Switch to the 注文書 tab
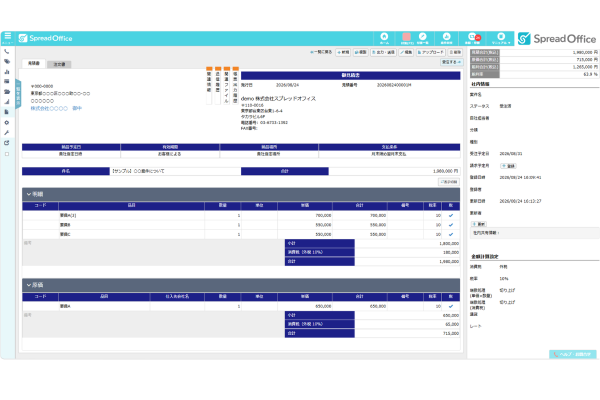The image size is (600, 400). 59,64
